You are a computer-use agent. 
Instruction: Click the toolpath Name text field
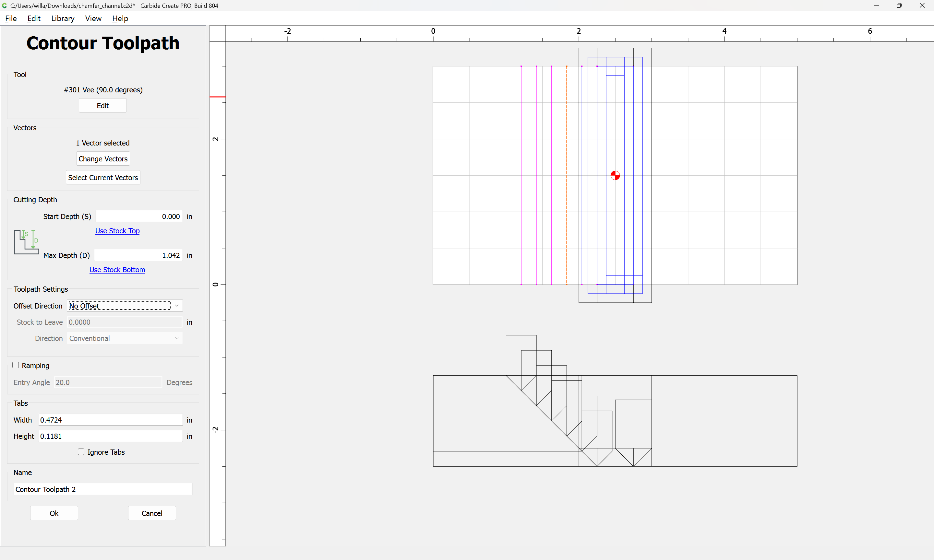pos(103,489)
